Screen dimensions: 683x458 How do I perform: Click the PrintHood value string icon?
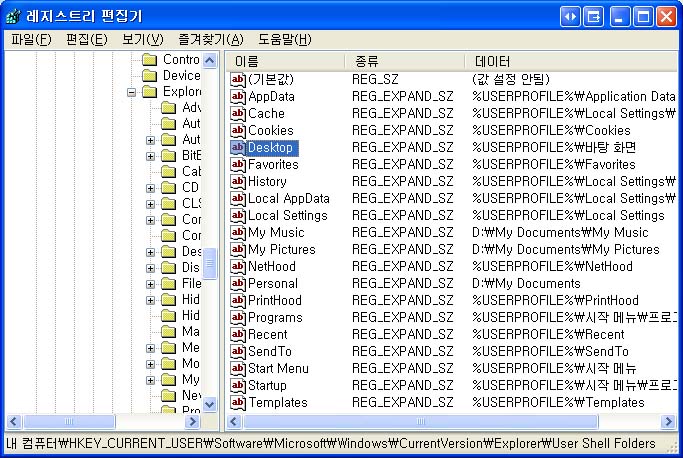point(237,300)
